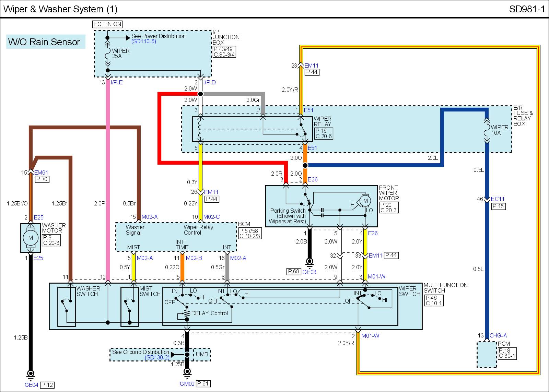Click the P.61 page reference box
The height and width of the screenshot is (392, 549).
203,384
